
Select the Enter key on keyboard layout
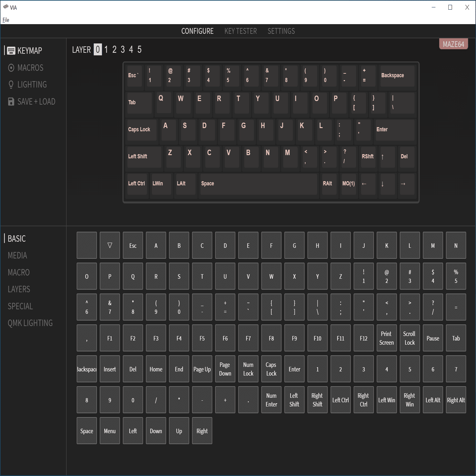[395, 130]
